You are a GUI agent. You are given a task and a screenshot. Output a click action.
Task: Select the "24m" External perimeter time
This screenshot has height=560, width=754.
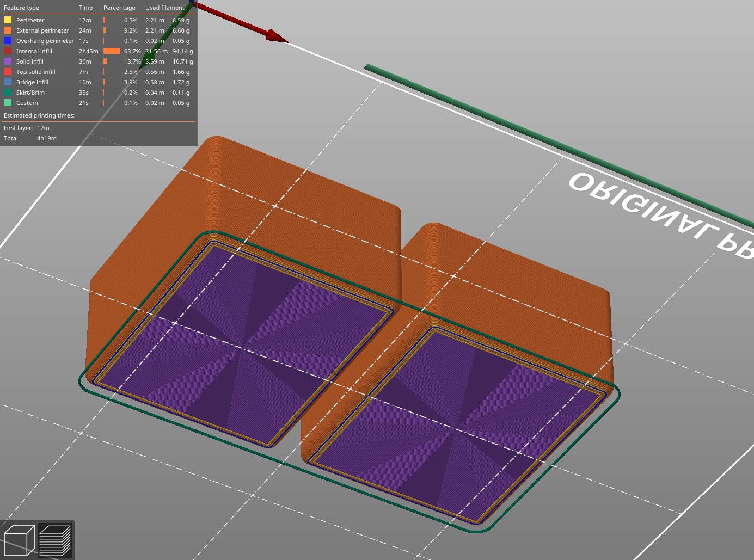pos(85,30)
